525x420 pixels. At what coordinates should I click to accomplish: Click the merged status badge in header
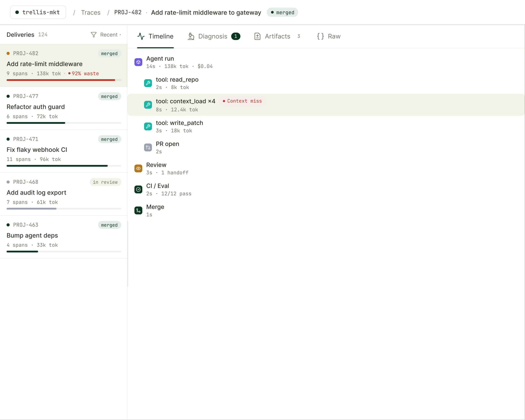tap(282, 12)
